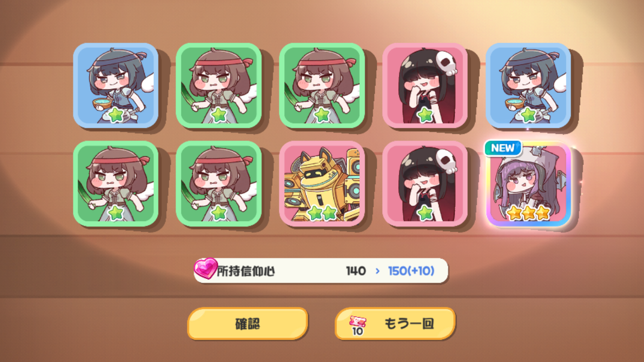Select the second card in the top row
644x362 pixels.
219,85
